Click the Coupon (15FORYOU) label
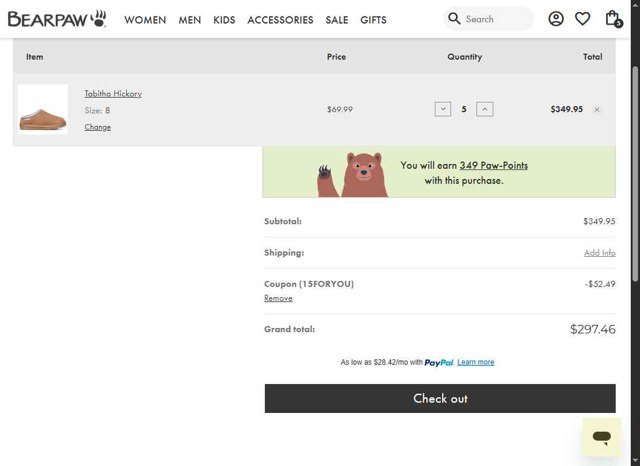Image resolution: width=640 pixels, height=466 pixels. point(309,284)
